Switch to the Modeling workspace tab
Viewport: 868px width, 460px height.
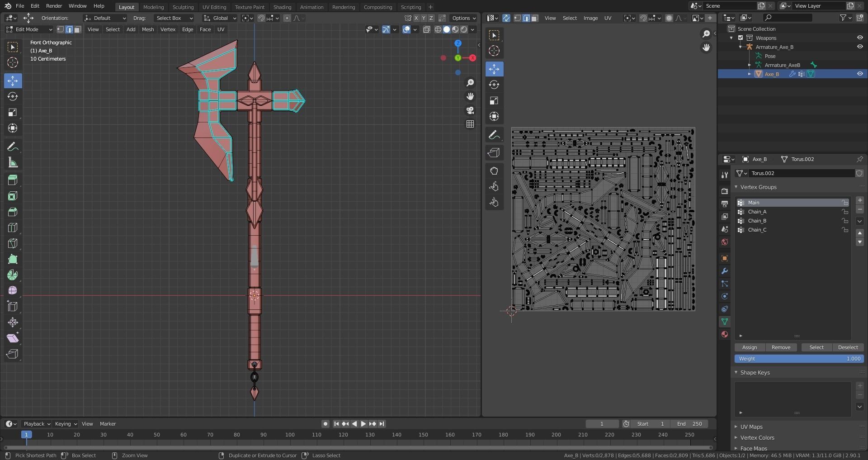click(x=153, y=7)
